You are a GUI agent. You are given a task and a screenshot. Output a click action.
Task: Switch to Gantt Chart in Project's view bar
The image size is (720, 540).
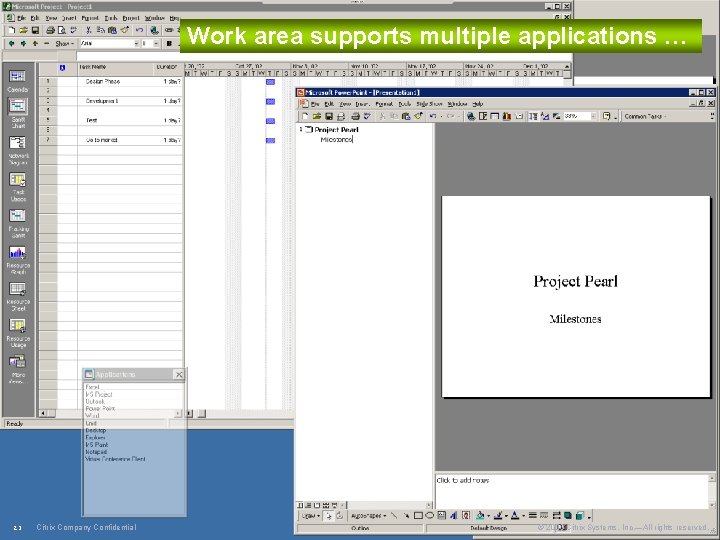(x=17, y=113)
